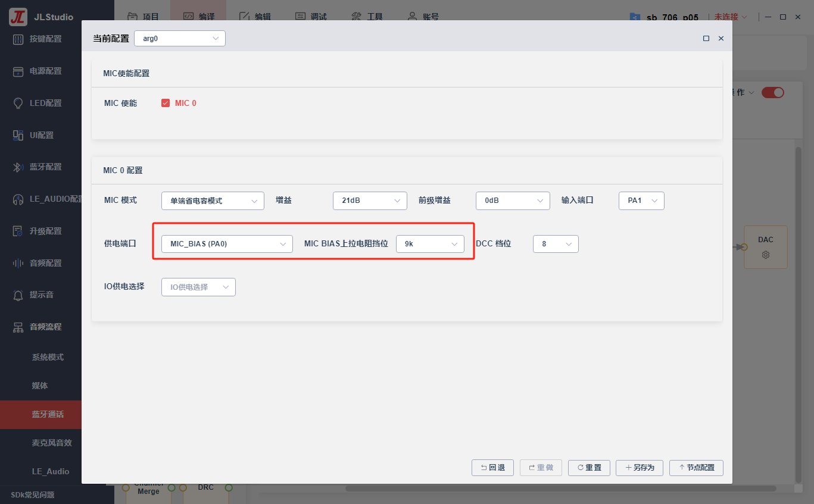The width and height of the screenshot is (814, 504).
Task: Toggle the red switch behind the dialog
Action: coord(773,93)
